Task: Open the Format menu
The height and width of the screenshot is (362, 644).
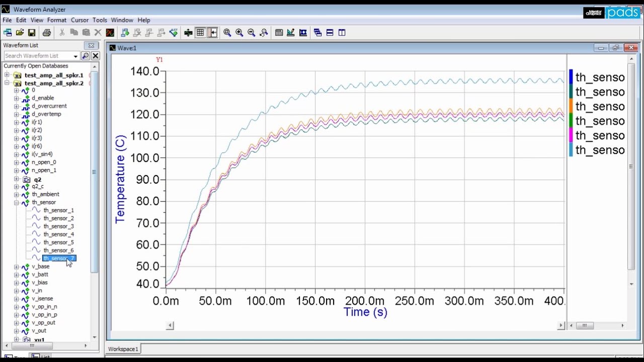Action: tap(57, 20)
